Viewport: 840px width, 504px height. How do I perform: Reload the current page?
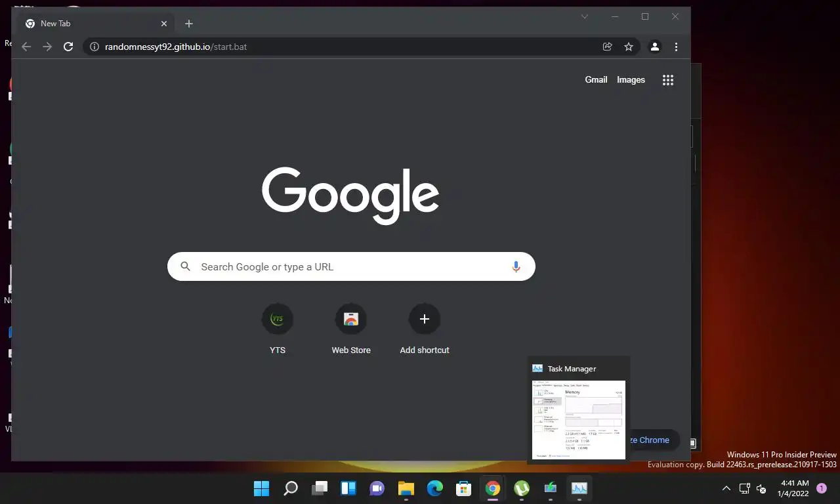[68, 47]
